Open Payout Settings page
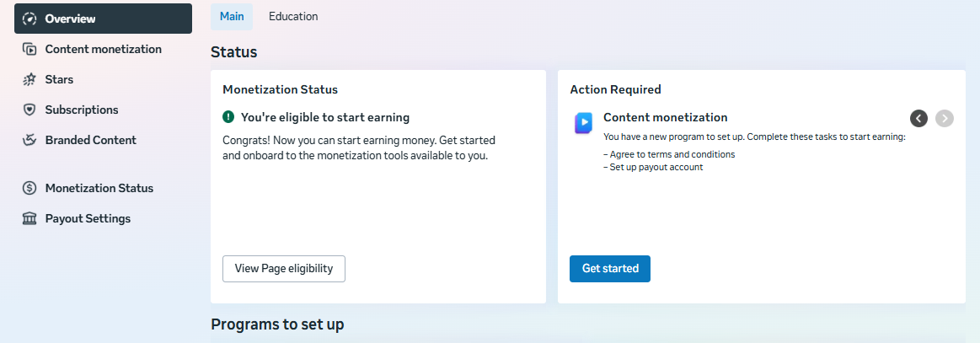The height and width of the screenshot is (343, 980). pyautogui.click(x=88, y=218)
